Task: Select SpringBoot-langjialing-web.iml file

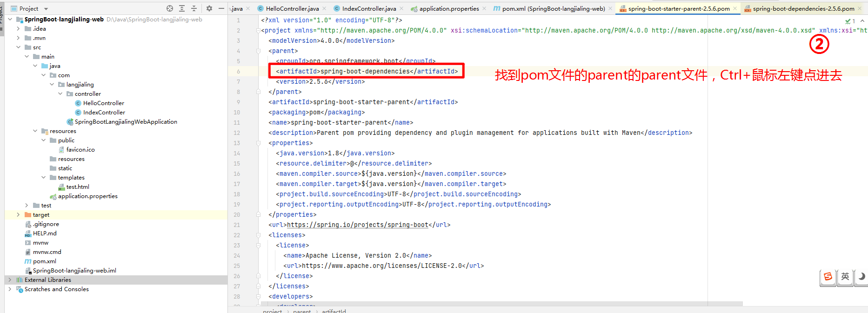Action: [74, 271]
